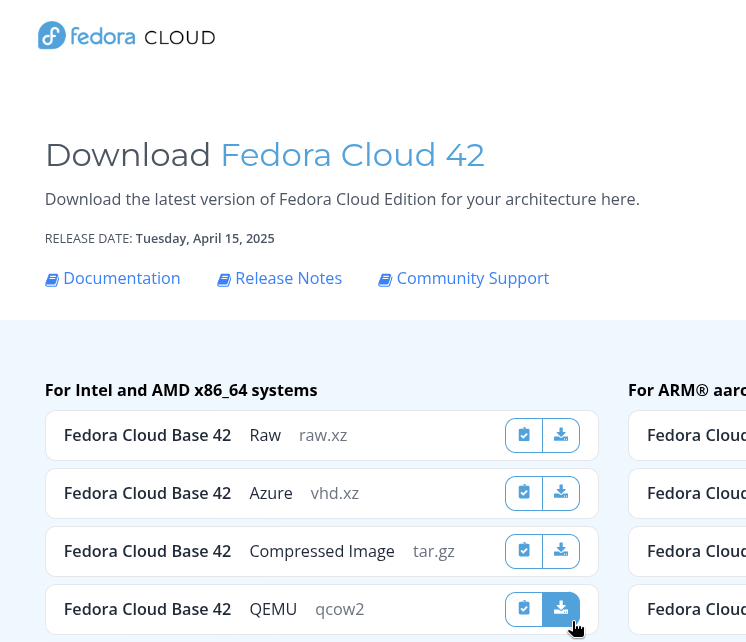Image resolution: width=746 pixels, height=642 pixels.
Task: Open the Release Notes link
Action: click(x=288, y=278)
